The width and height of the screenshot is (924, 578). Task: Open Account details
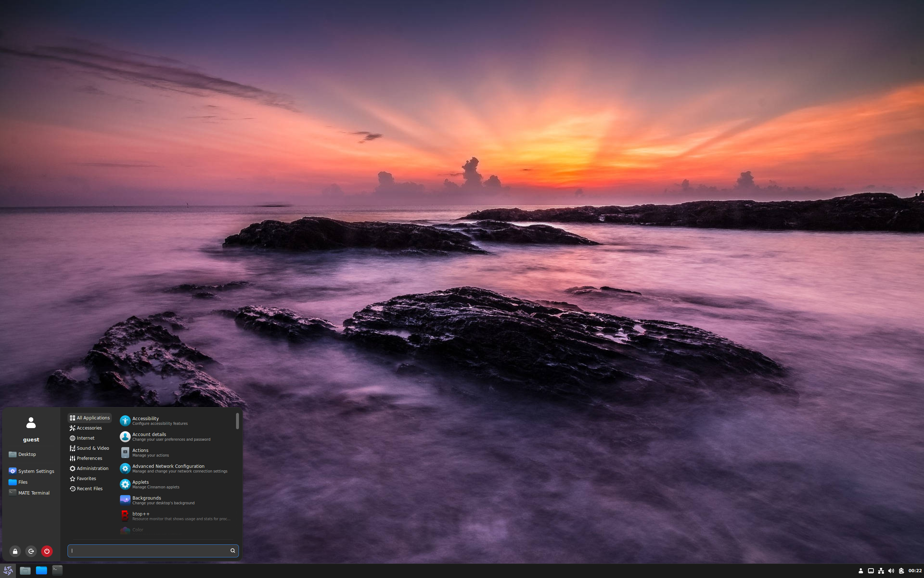(x=176, y=436)
